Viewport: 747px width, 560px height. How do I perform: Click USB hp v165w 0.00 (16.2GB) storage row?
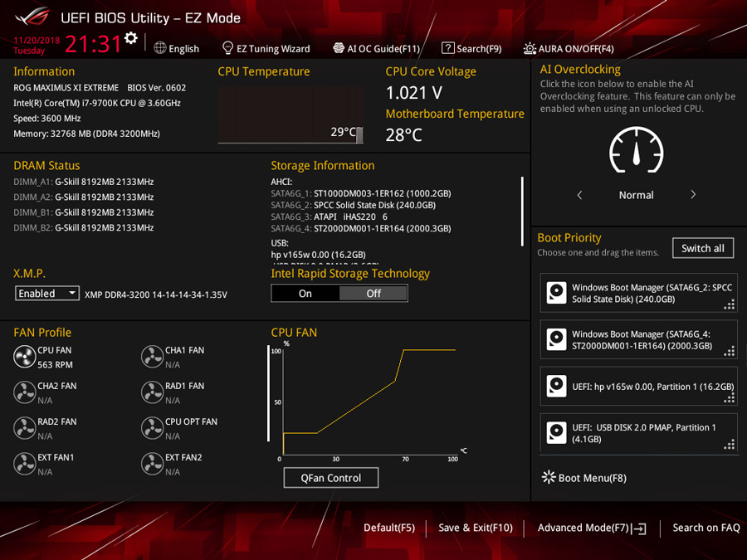tap(318, 255)
